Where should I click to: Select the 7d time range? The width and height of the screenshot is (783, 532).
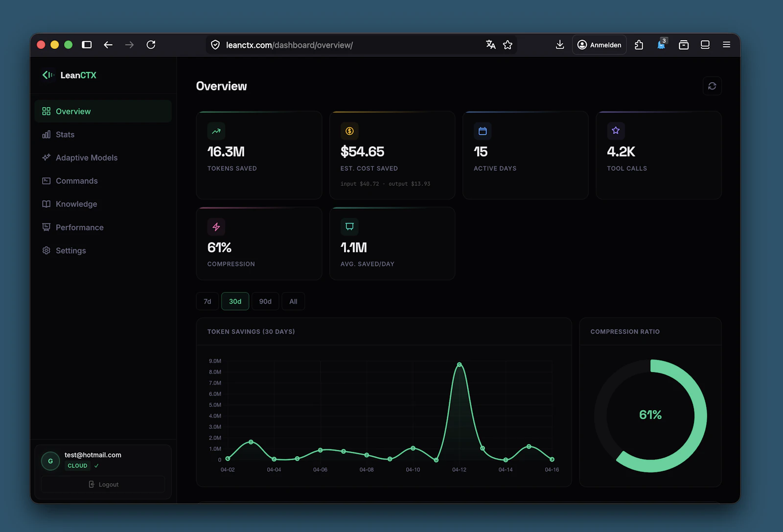[x=207, y=301]
